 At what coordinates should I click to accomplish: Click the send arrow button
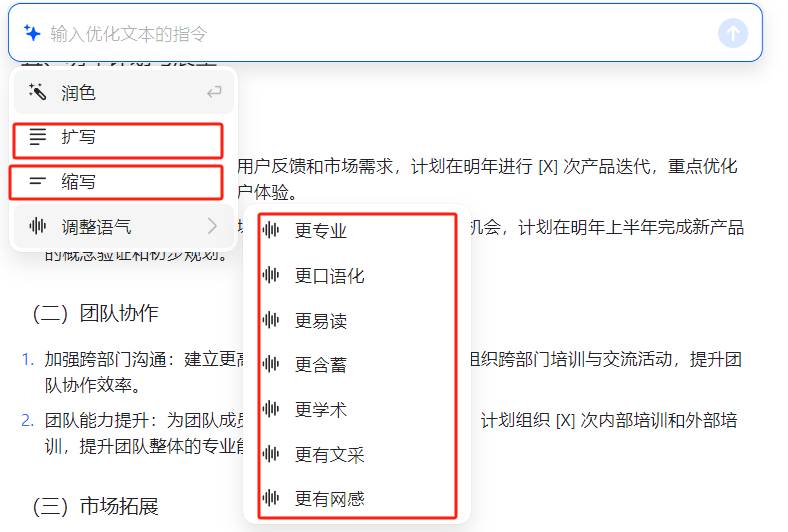[x=733, y=33]
